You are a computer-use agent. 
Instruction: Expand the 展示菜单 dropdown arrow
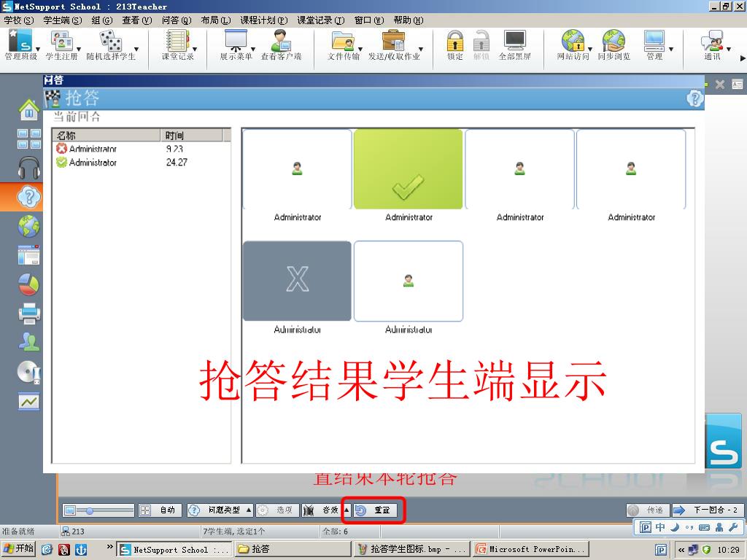tap(253, 50)
